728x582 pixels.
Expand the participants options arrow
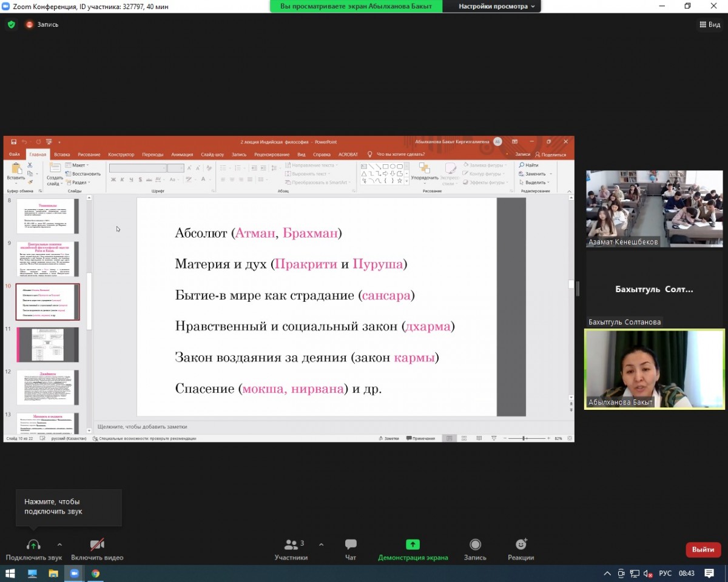(321, 544)
